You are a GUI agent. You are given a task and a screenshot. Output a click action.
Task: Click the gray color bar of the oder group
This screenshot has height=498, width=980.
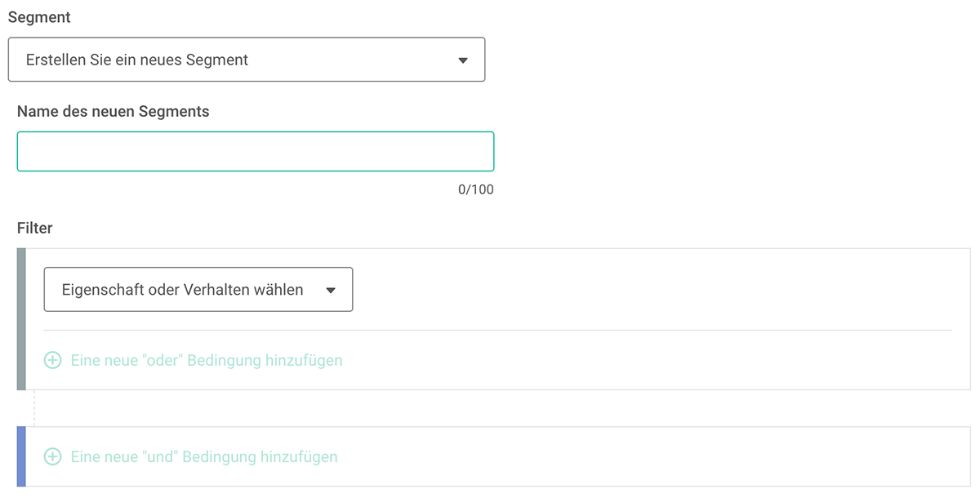(21, 319)
